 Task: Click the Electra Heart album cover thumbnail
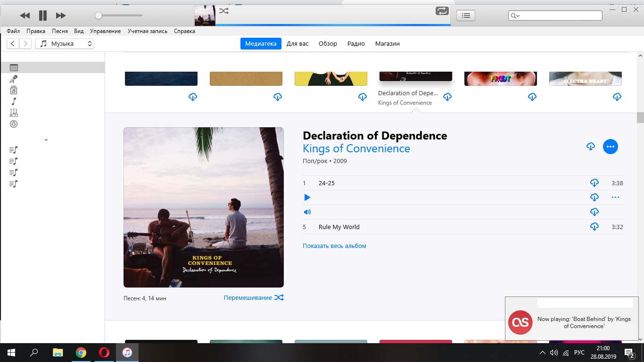[x=586, y=79]
